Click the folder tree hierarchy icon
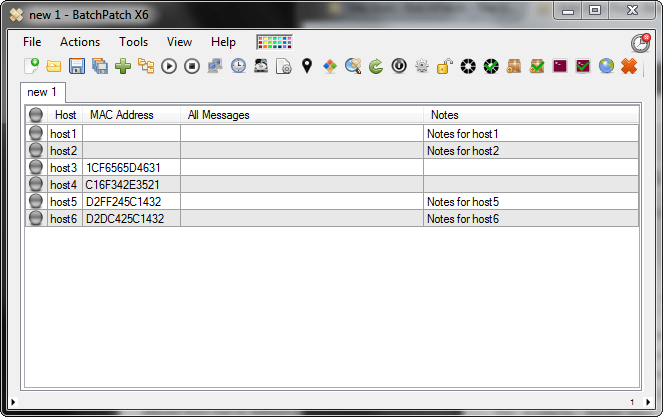This screenshot has width=663, height=417. point(146,66)
